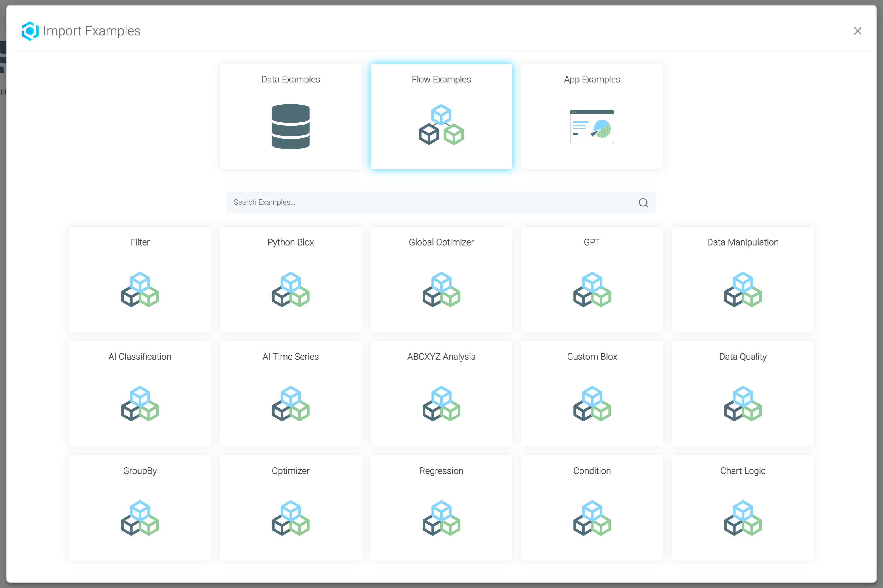Click the Search Examples input field
Viewport: 883px width, 588px height.
[x=413, y=202]
